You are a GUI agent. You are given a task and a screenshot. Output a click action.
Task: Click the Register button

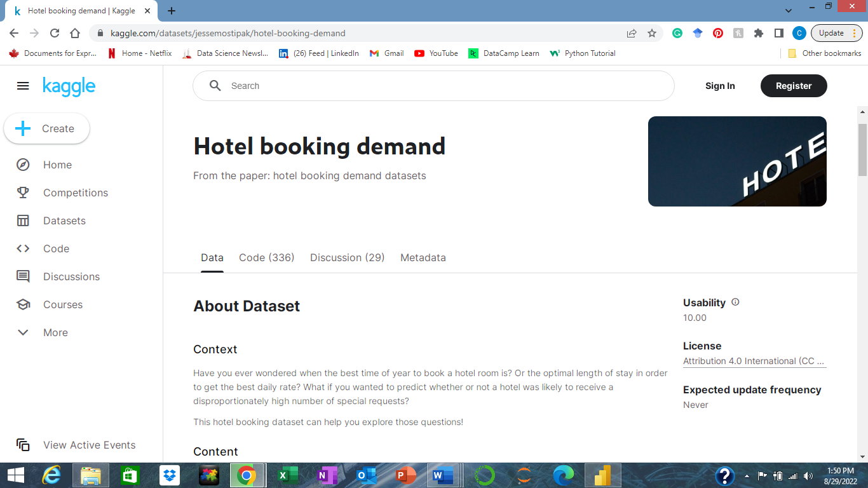click(793, 86)
